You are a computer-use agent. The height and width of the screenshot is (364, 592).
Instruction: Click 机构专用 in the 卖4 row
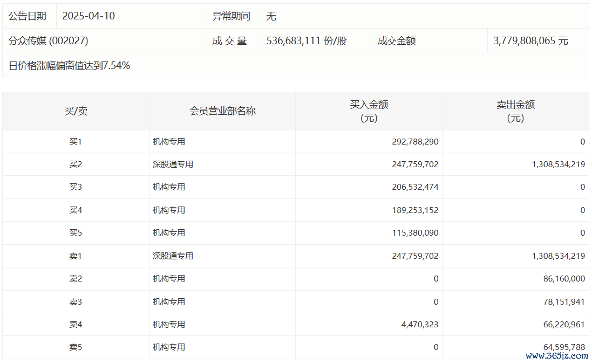pos(169,324)
